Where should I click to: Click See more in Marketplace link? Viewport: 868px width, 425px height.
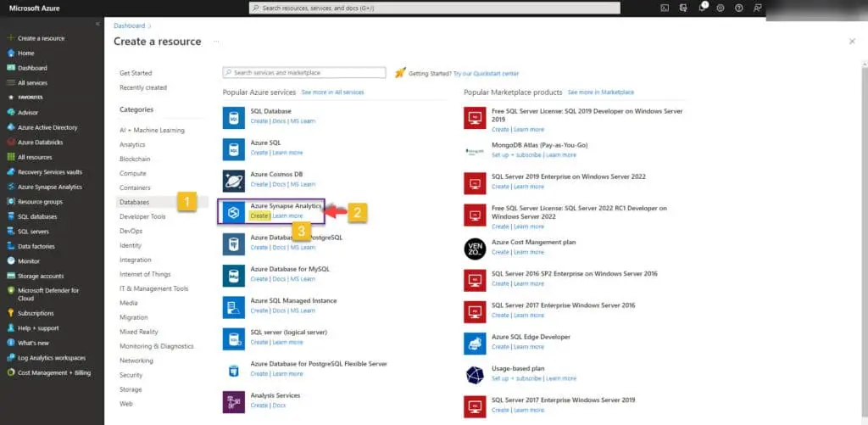point(601,92)
